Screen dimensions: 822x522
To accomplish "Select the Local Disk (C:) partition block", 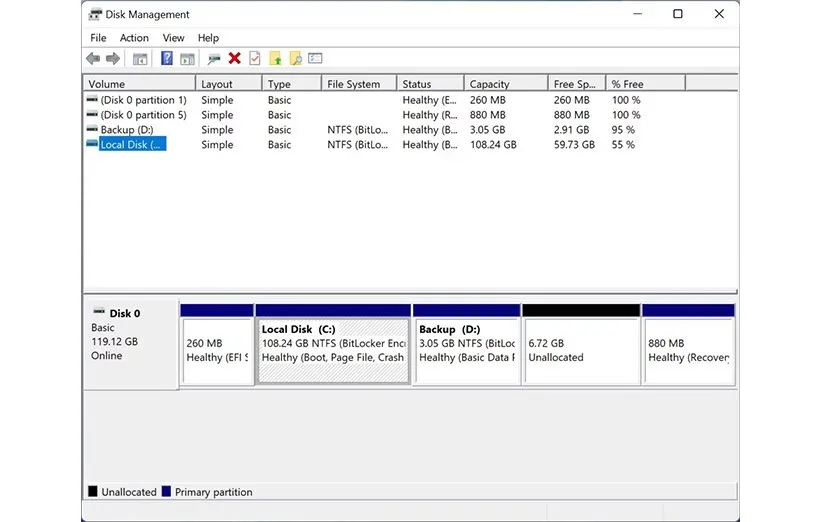I will [x=333, y=351].
